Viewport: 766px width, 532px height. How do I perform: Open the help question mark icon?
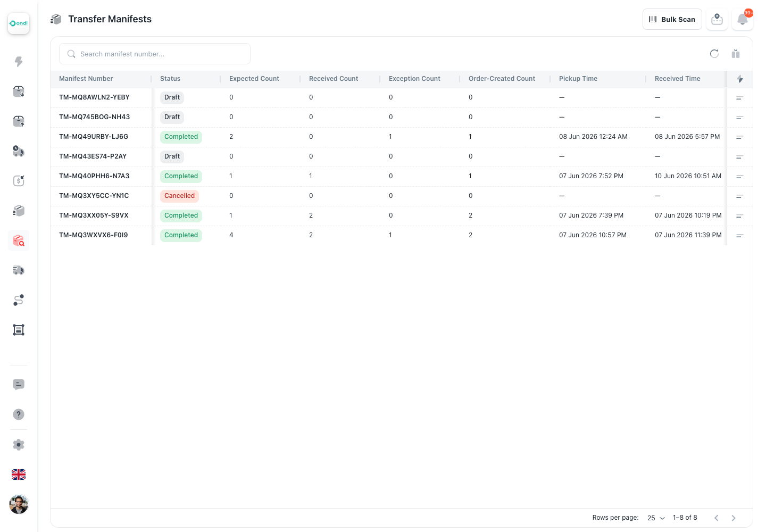pos(19,414)
